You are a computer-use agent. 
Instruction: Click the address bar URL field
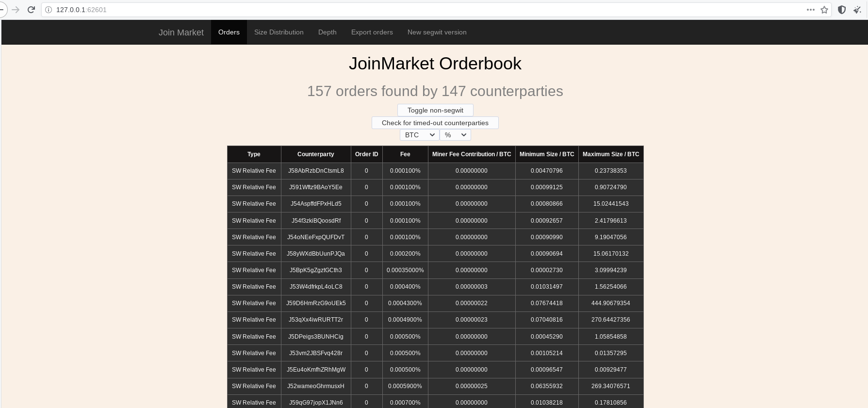point(388,10)
